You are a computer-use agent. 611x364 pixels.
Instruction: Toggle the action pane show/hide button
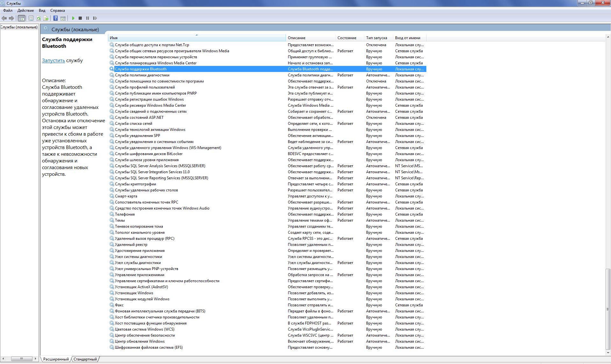(63, 18)
